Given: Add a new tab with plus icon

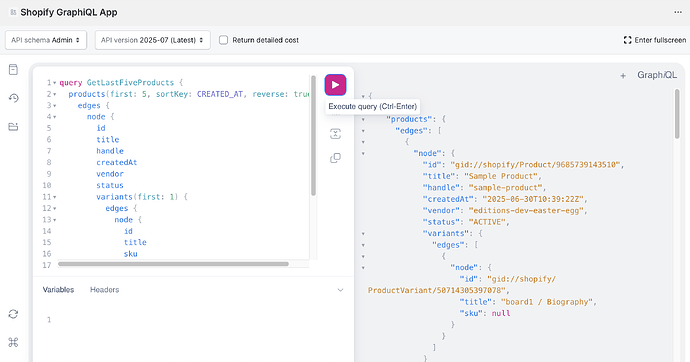Looking at the screenshot, I should point(623,76).
